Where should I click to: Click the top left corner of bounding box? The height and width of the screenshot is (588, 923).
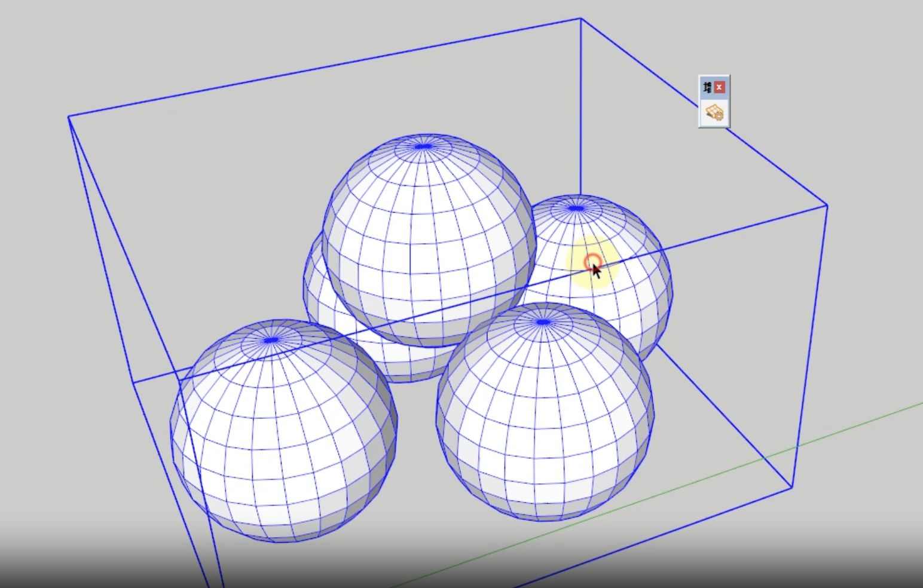(69, 117)
